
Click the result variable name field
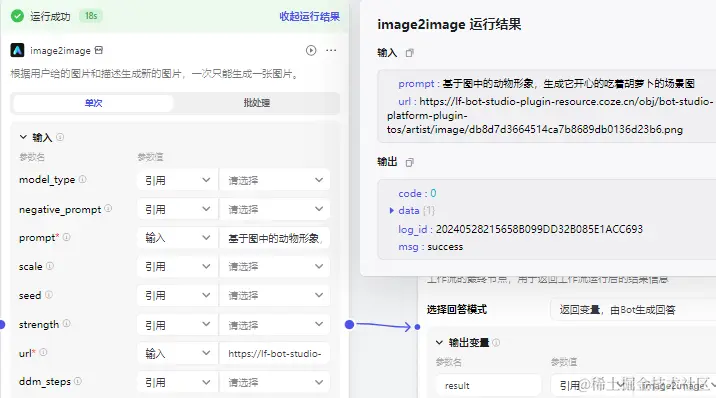(x=489, y=386)
